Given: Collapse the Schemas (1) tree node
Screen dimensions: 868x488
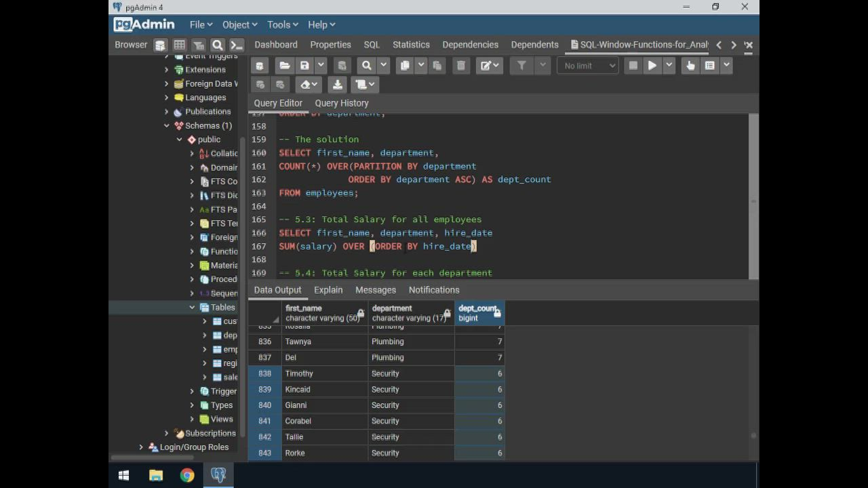Looking at the screenshot, I should (x=167, y=126).
